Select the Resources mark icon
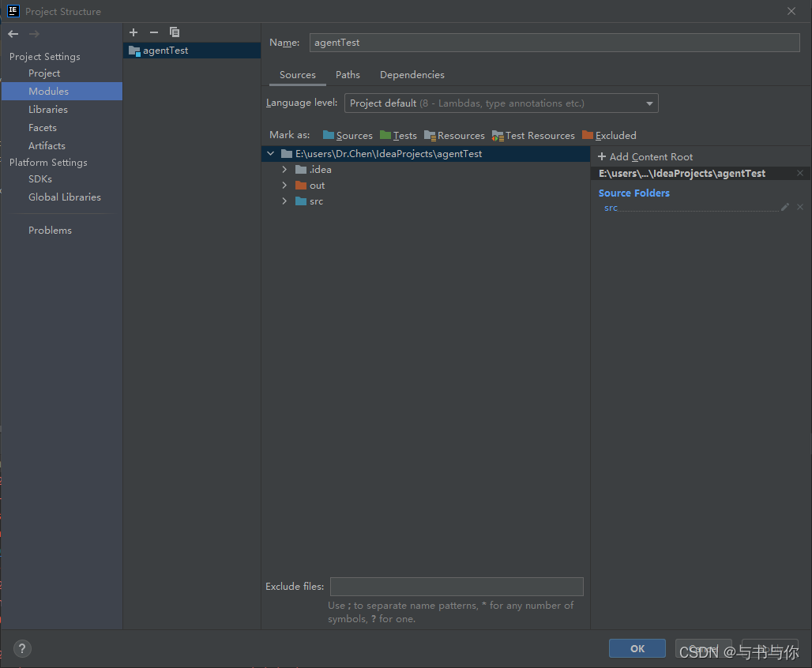Image resolution: width=812 pixels, height=668 pixels. click(x=427, y=135)
